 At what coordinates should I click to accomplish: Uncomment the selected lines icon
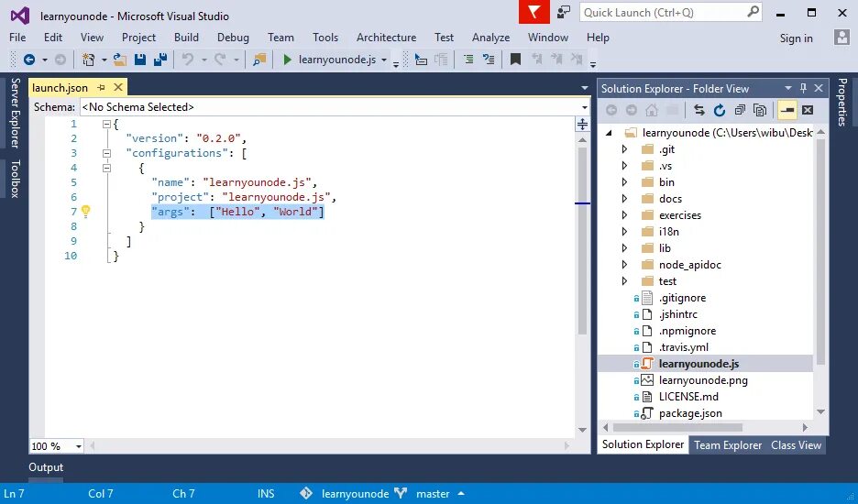point(489,60)
